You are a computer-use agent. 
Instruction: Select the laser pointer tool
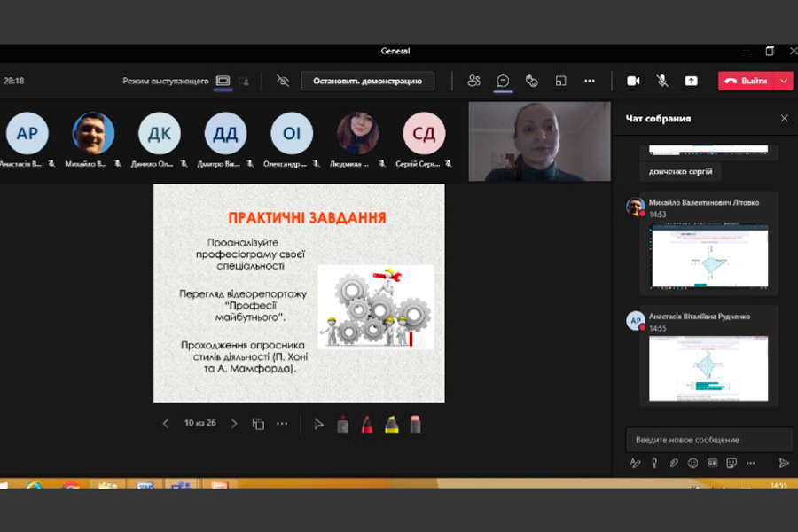[319, 424]
